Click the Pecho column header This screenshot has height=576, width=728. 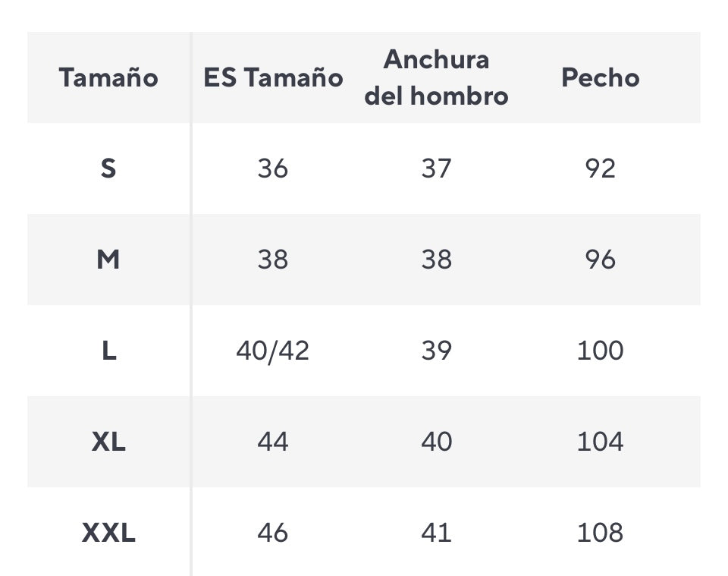tap(600, 77)
